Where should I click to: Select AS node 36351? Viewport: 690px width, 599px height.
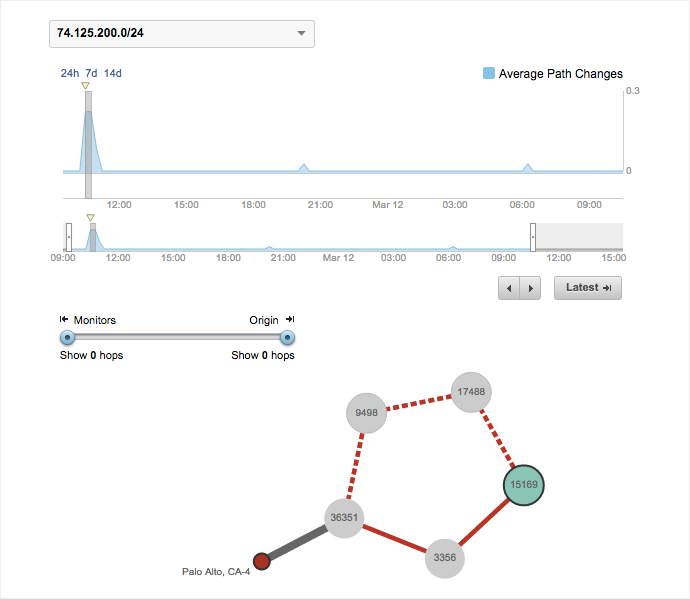(x=344, y=517)
